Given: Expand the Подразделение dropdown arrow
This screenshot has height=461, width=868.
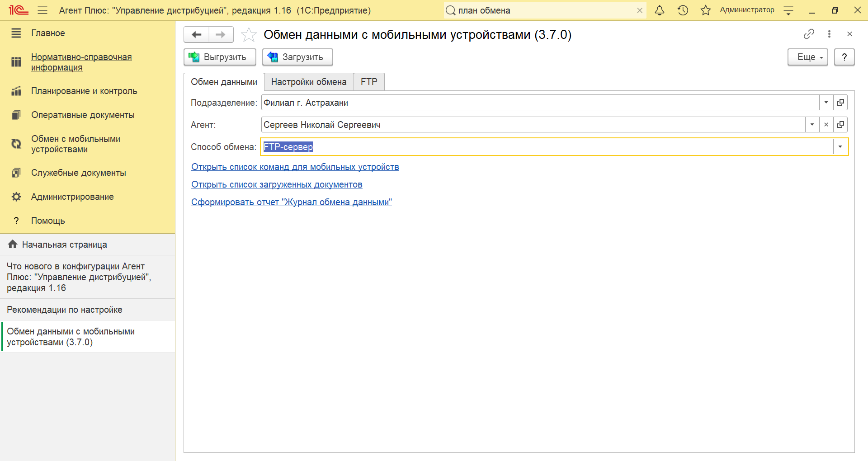Looking at the screenshot, I should 826,103.
